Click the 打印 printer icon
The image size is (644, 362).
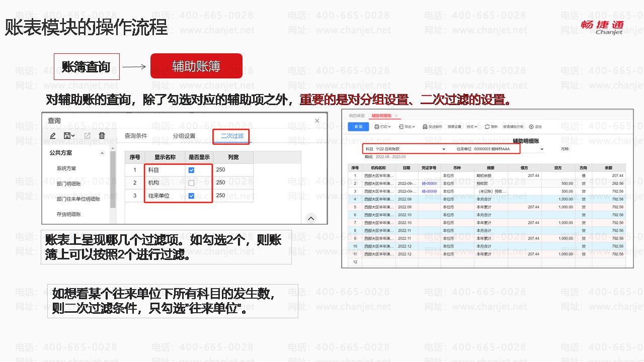point(377,127)
